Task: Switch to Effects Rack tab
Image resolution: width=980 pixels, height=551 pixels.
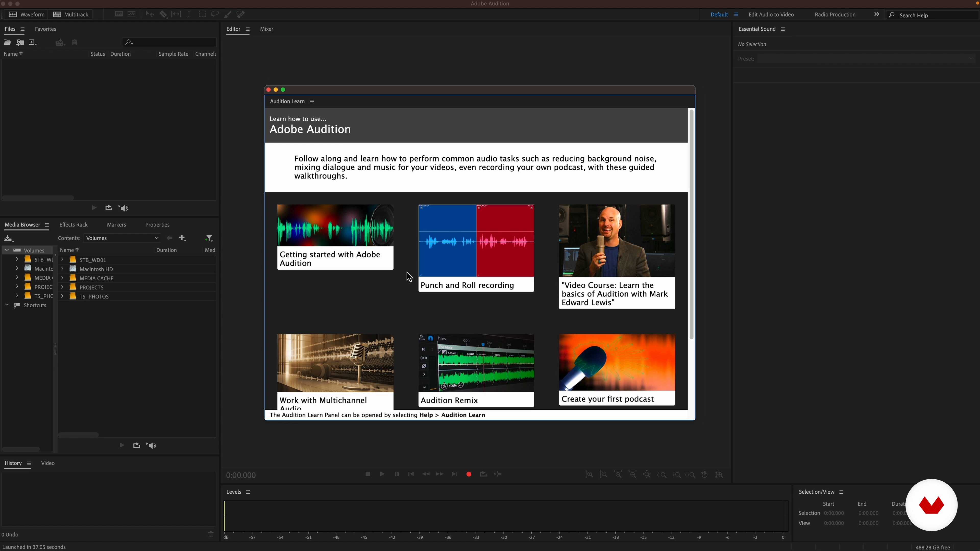Action: [73, 225]
